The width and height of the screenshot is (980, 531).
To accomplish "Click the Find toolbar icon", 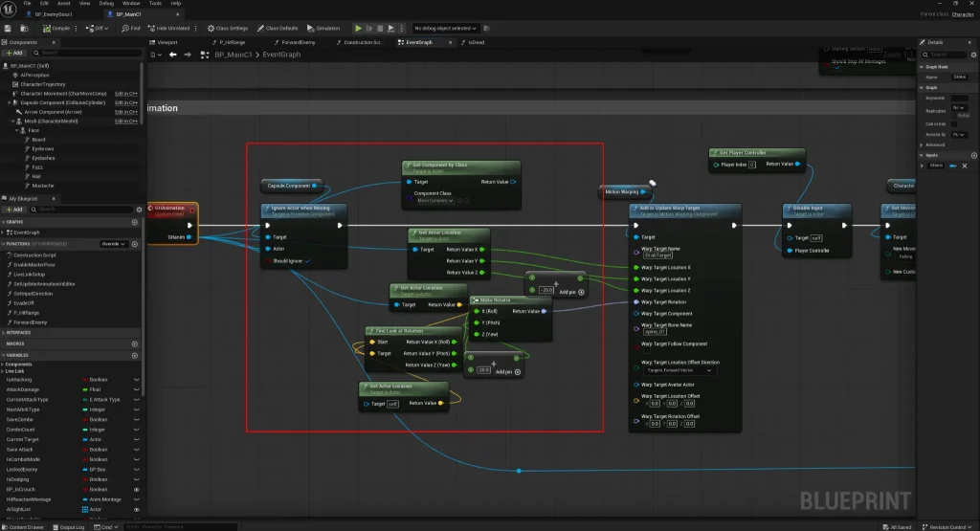I will click(130, 28).
